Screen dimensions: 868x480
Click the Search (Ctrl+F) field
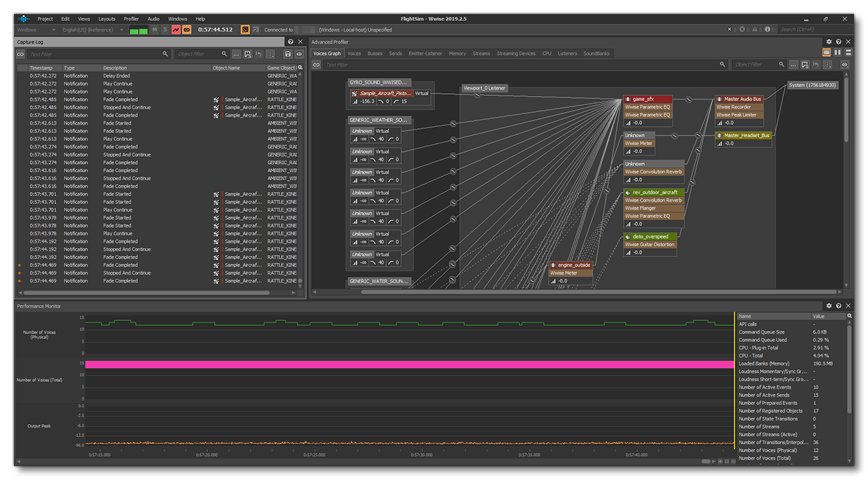pos(811,29)
